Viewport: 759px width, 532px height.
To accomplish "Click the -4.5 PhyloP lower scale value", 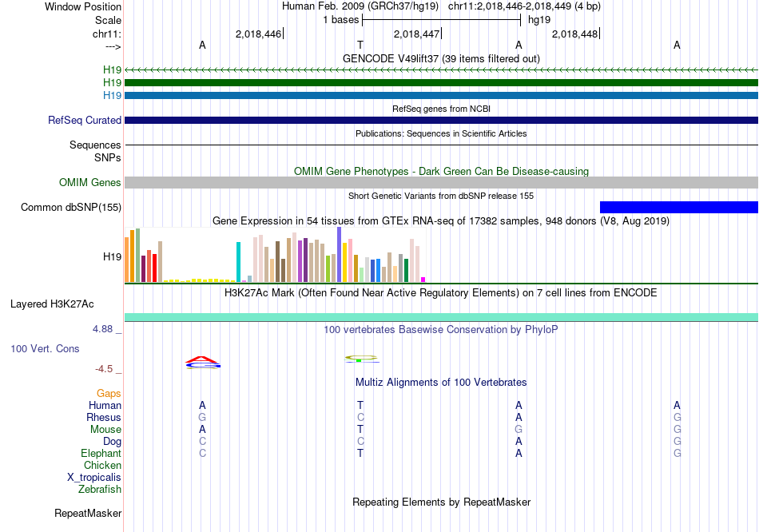I will [104, 369].
